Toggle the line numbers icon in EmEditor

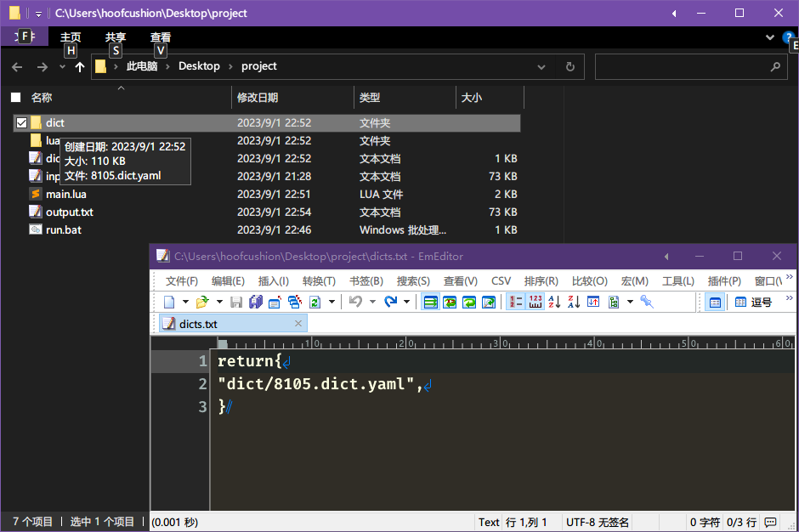(516, 303)
